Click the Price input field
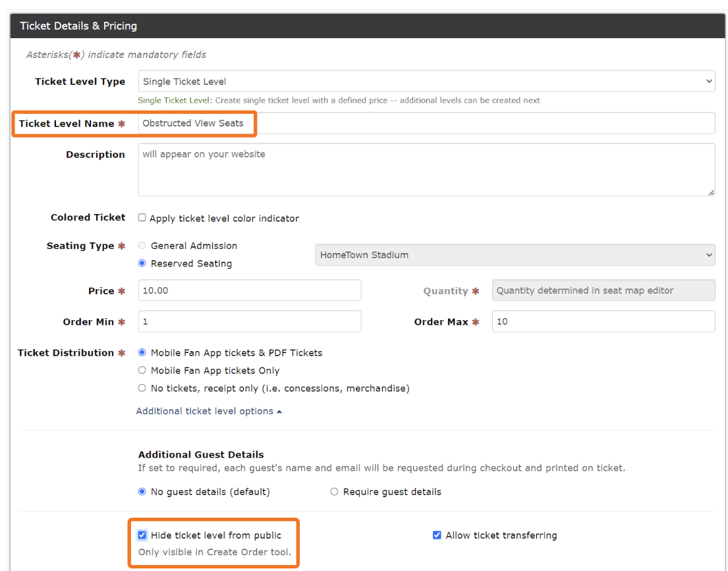The height and width of the screenshot is (571, 728). pyautogui.click(x=250, y=290)
